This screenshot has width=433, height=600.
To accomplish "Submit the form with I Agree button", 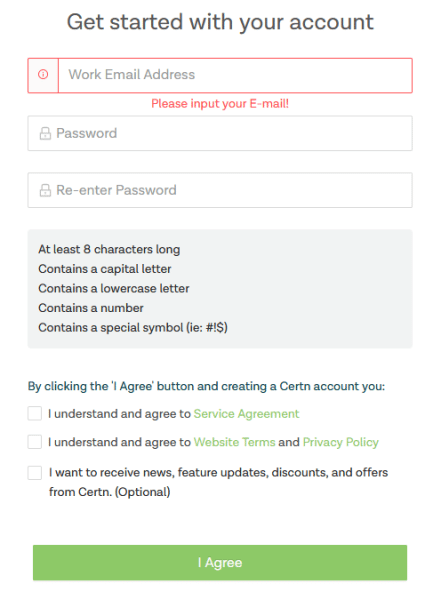I will click(220, 562).
